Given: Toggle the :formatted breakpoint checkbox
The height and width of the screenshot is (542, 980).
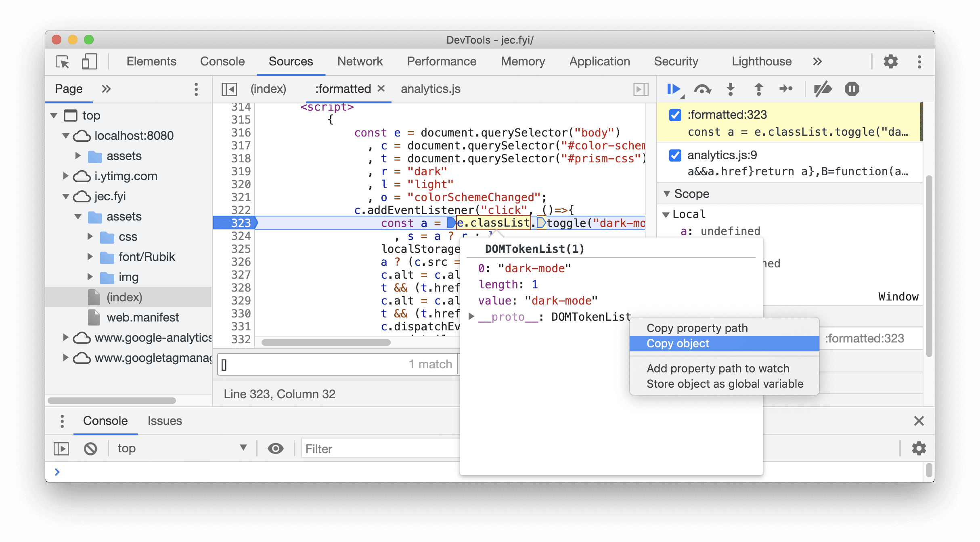Looking at the screenshot, I should tap(675, 115).
